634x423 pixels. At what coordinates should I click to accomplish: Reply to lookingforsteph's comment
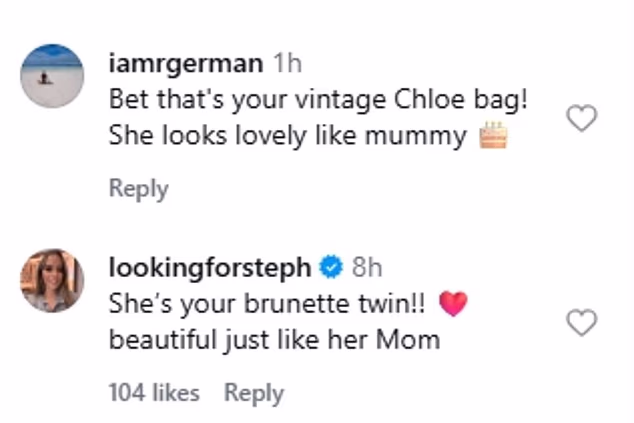pyautogui.click(x=254, y=393)
